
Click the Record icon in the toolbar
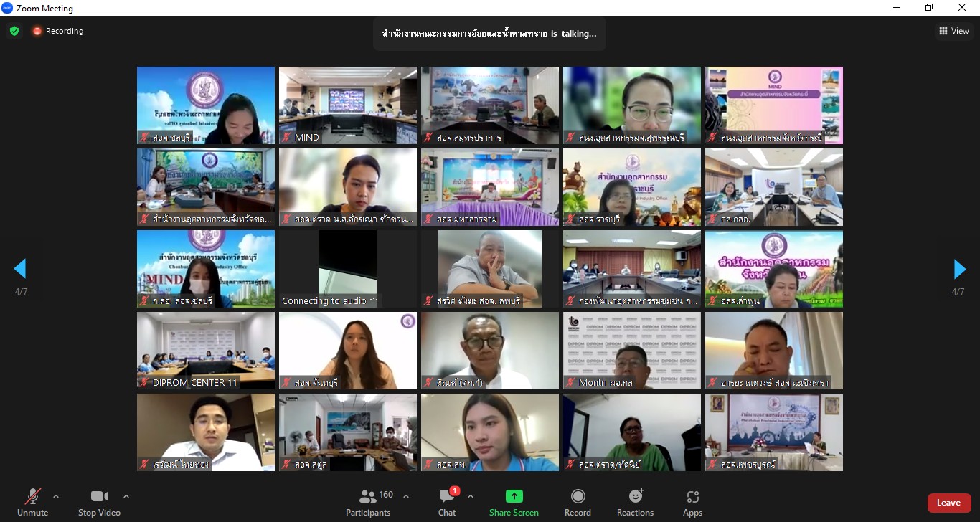[x=578, y=496]
